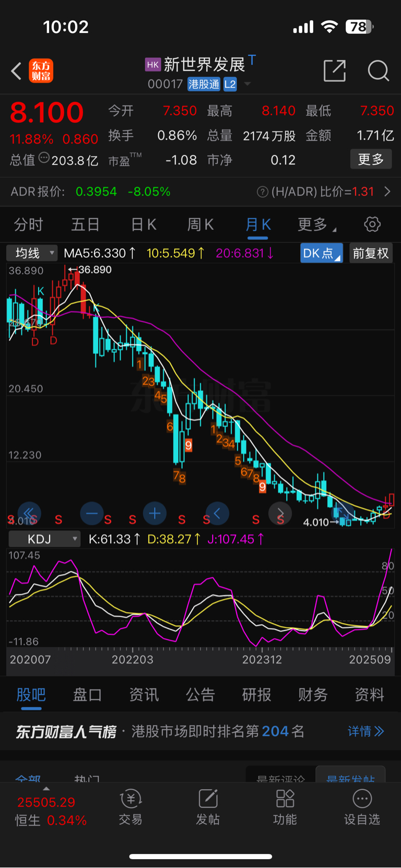401x868 pixels.
Task: Open the KDJ indicator dropdown
Action: pyautogui.click(x=44, y=539)
